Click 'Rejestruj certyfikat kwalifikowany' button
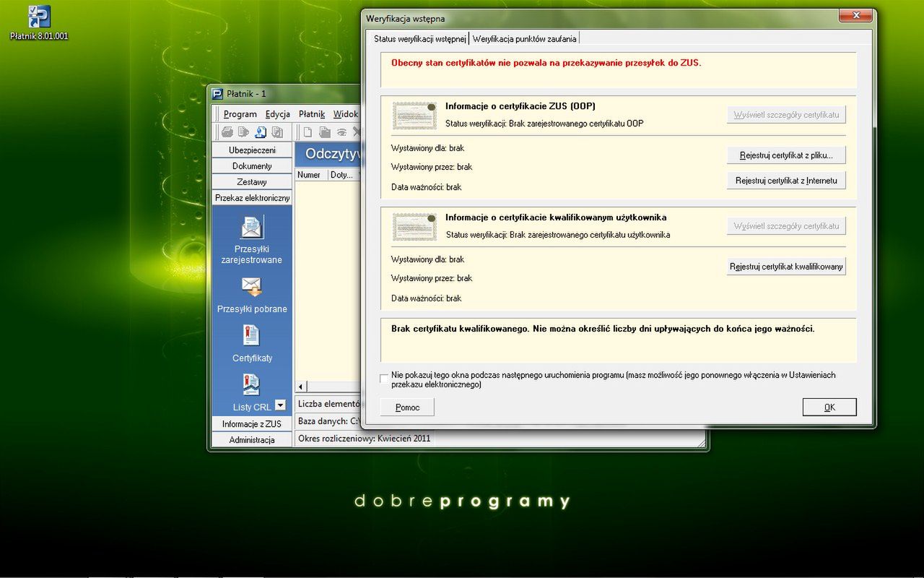 pyautogui.click(x=786, y=267)
